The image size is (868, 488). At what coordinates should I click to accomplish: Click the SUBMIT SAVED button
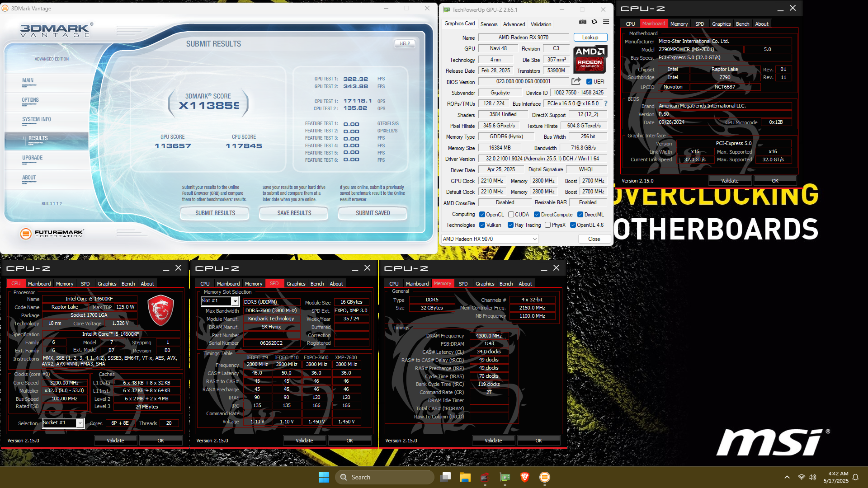(373, 213)
